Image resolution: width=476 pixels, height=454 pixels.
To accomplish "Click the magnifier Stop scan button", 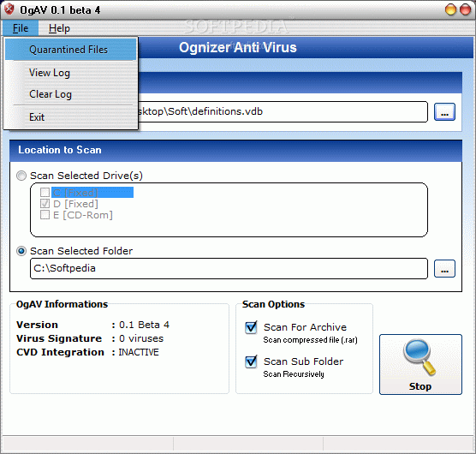I will tap(420, 364).
